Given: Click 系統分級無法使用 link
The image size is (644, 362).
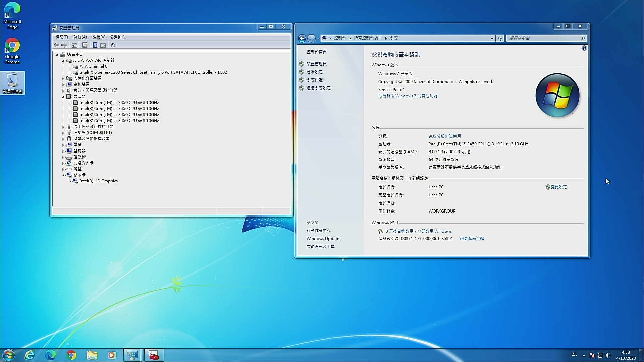Looking at the screenshot, I should (x=444, y=136).
